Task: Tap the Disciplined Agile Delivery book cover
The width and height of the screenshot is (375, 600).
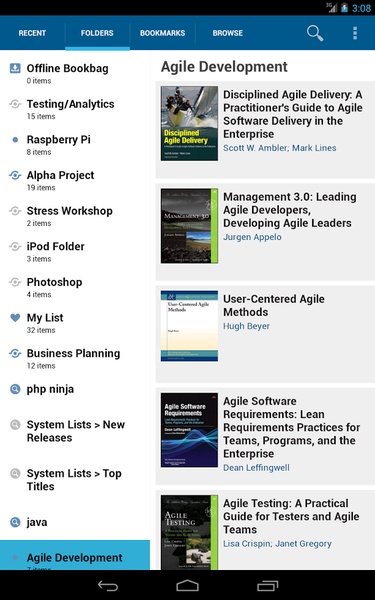Action: pyautogui.click(x=189, y=123)
